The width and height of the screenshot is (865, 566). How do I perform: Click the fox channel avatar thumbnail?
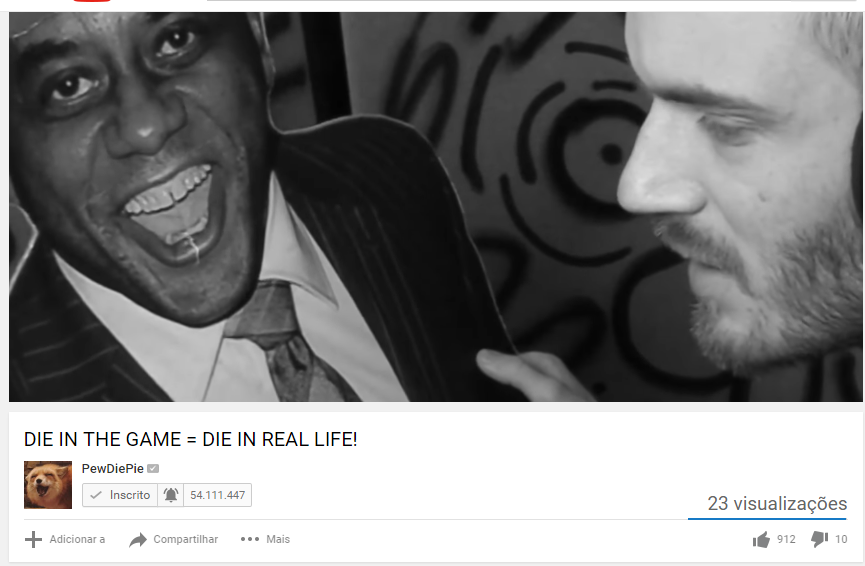[x=48, y=485]
